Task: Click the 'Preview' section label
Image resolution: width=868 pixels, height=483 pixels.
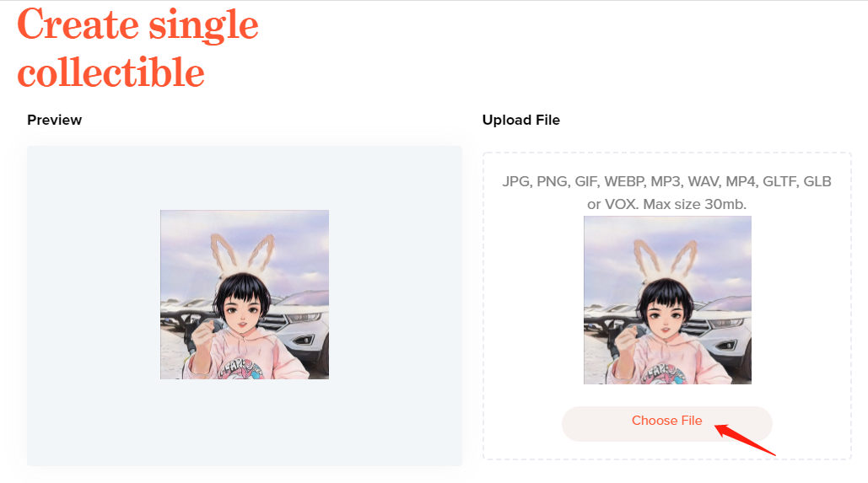Action: 54,120
